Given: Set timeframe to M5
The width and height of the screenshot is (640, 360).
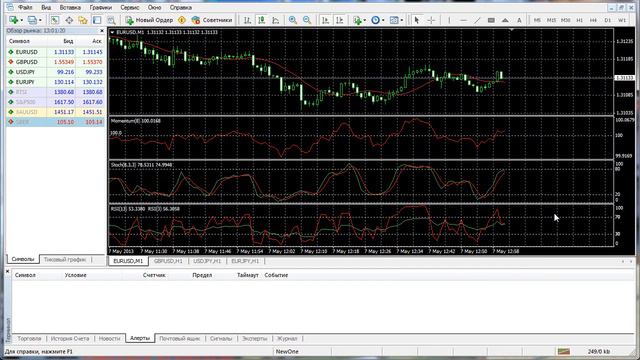Looking at the screenshot, I should point(537,20).
